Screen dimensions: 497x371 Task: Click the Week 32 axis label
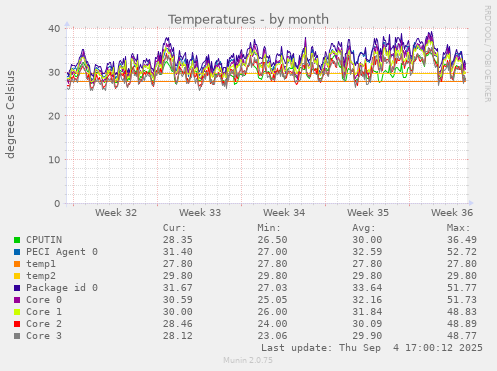(116, 213)
